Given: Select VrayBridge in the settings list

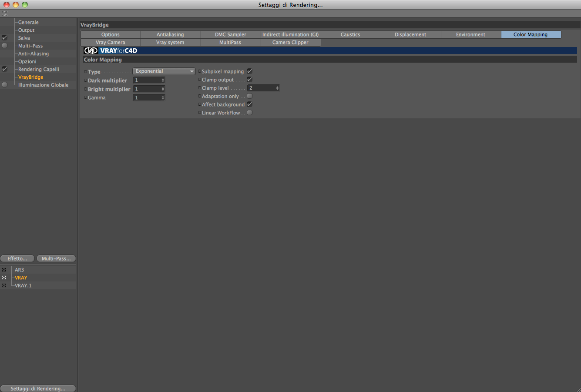Looking at the screenshot, I should (31, 77).
